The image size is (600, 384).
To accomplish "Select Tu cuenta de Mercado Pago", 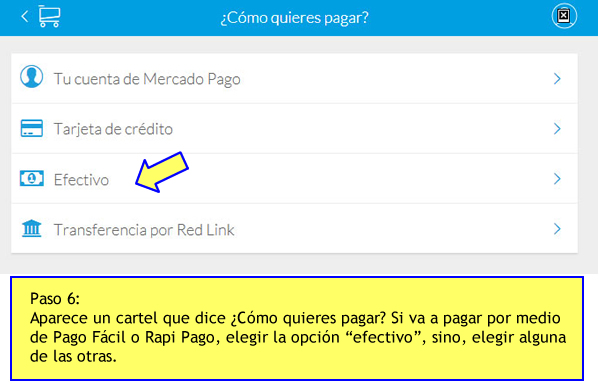I will [x=294, y=78].
